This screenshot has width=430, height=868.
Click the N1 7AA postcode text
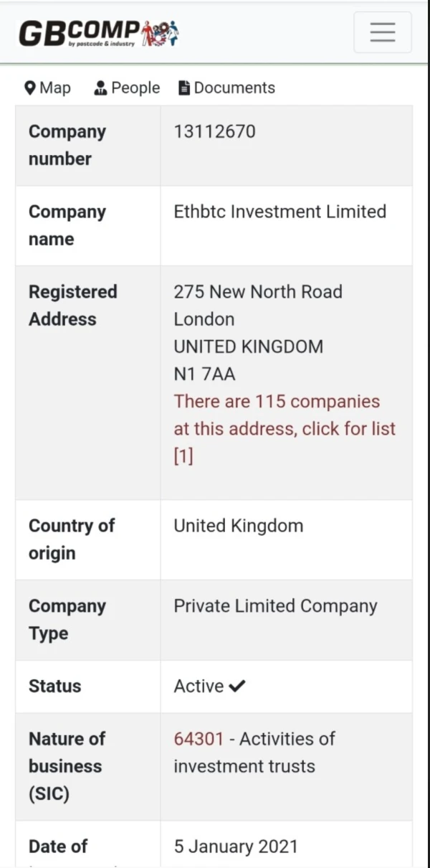coord(204,374)
